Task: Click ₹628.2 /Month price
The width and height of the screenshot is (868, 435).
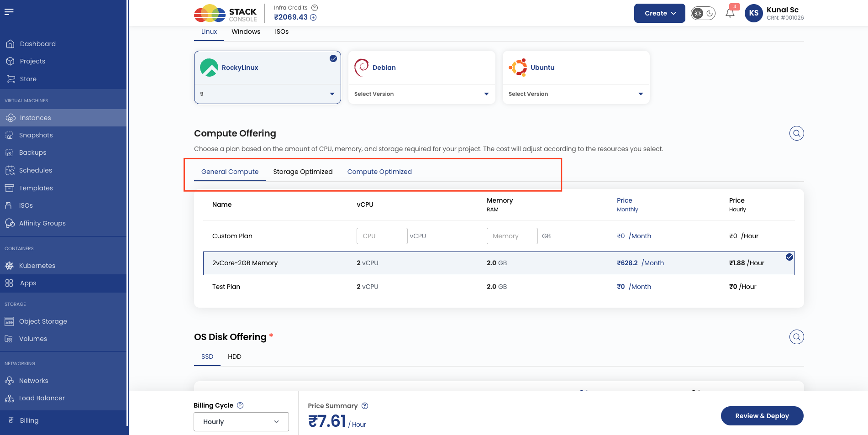Action: point(640,263)
